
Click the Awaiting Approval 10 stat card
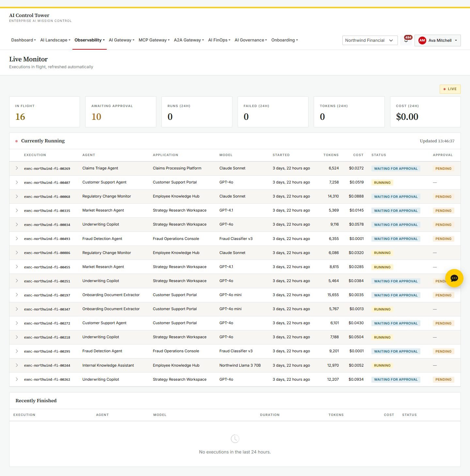click(120, 112)
